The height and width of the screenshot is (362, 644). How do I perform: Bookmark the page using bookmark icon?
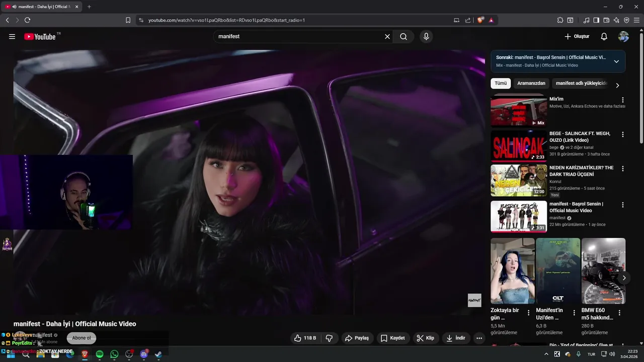pos(128,20)
